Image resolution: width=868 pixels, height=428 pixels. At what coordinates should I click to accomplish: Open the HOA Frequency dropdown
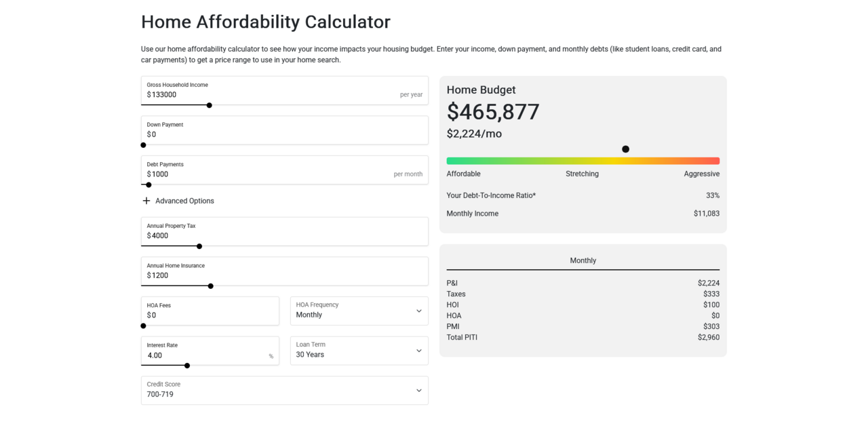click(x=359, y=311)
